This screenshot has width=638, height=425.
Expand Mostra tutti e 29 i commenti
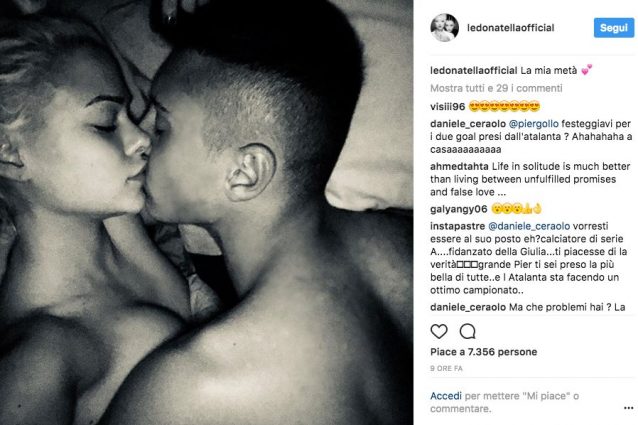[496, 88]
